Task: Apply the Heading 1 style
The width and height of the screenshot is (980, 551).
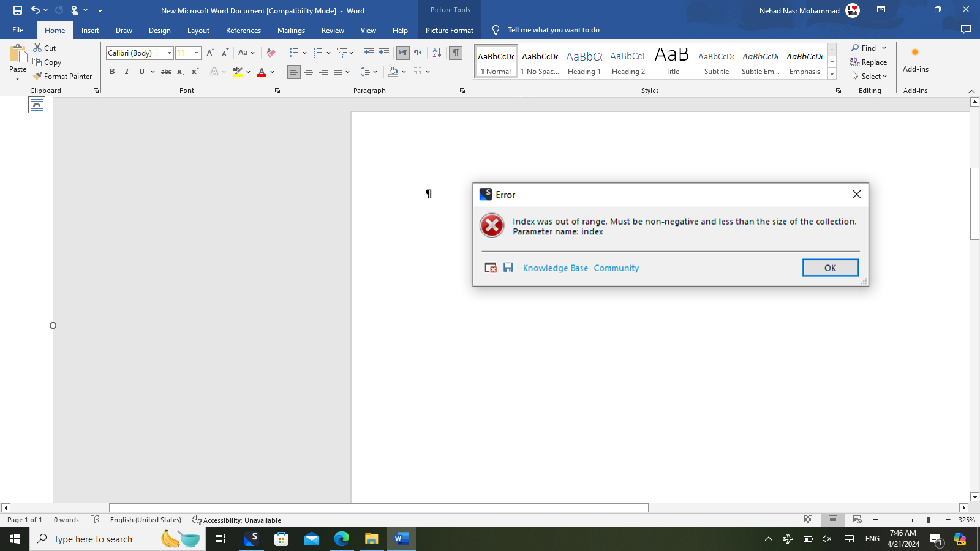Action: coord(584,61)
